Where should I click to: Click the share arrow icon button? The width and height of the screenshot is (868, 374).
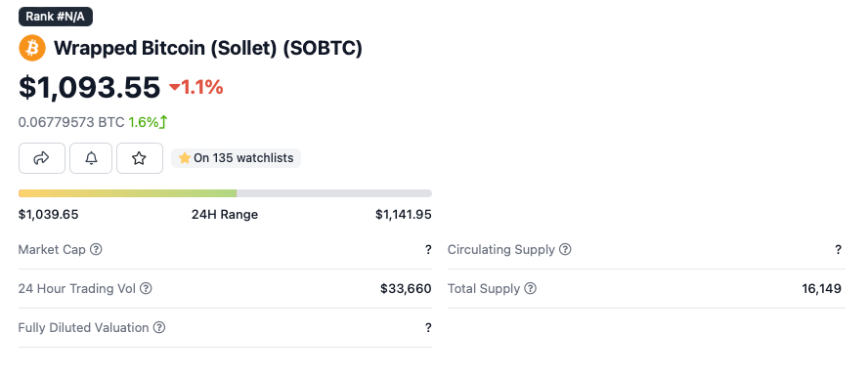(x=42, y=158)
